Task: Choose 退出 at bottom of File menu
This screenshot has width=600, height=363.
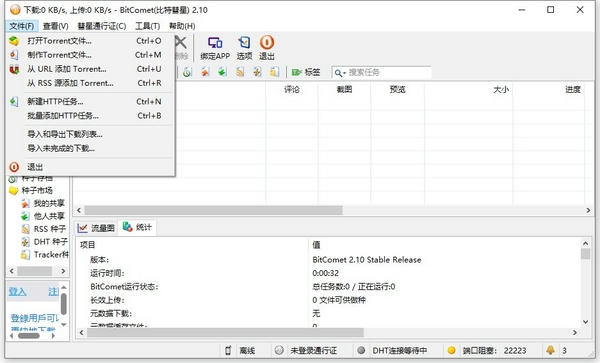Action: pos(91,167)
